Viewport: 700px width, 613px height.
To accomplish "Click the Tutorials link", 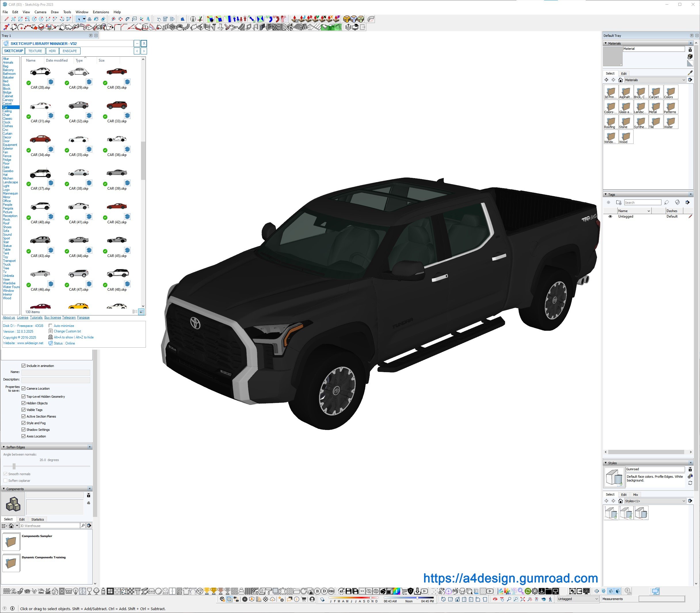I will [x=36, y=317].
